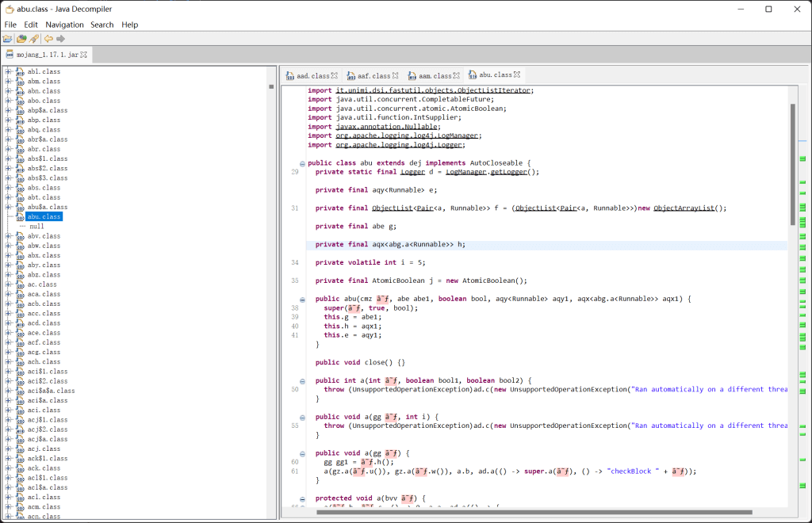The width and height of the screenshot is (812, 523).
Task: Click the Open Type toolbar icon
Action: (x=21, y=38)
